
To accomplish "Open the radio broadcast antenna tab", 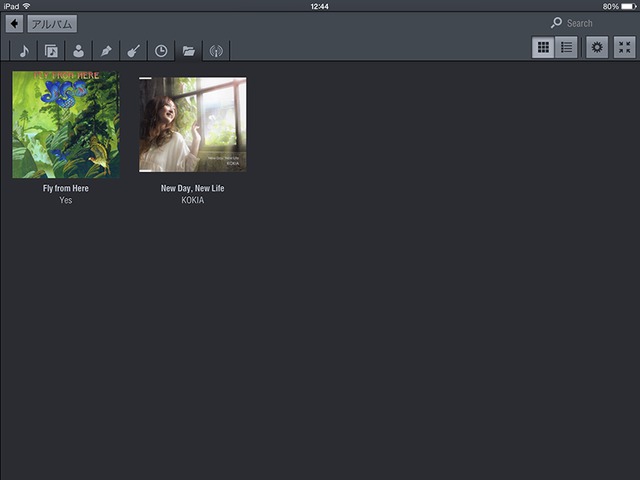I will point(215,51).
